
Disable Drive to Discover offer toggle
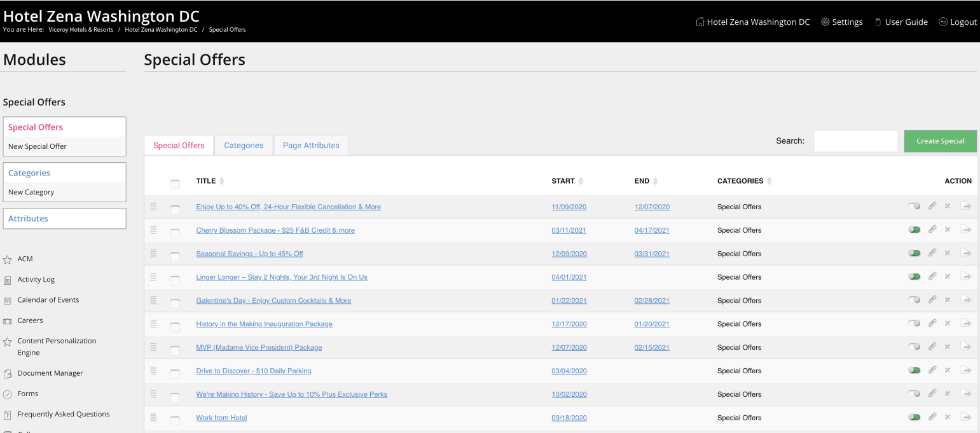(x=914, y=370)
